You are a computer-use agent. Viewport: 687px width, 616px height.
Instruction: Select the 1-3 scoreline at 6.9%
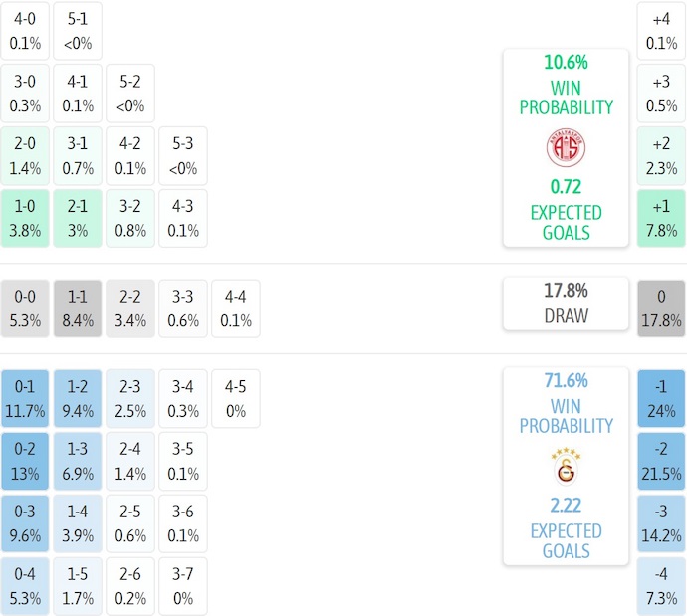point(78,461)
